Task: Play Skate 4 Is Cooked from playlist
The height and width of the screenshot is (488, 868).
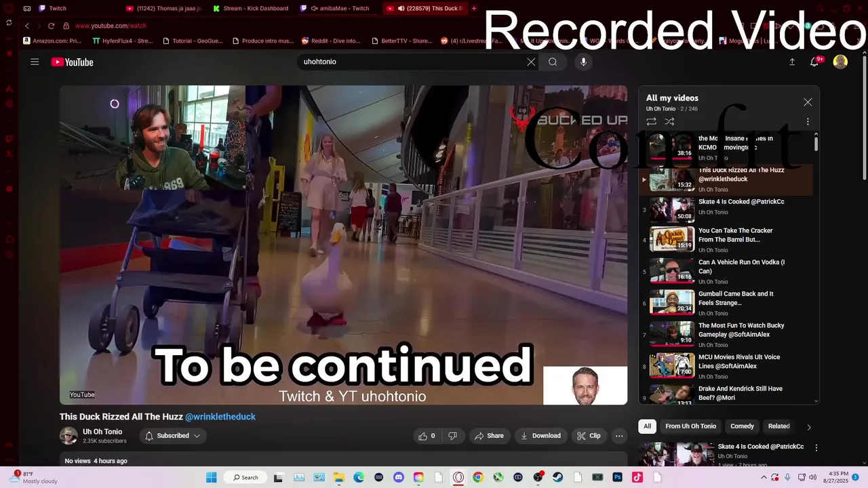Action: (x=726, y=210)
